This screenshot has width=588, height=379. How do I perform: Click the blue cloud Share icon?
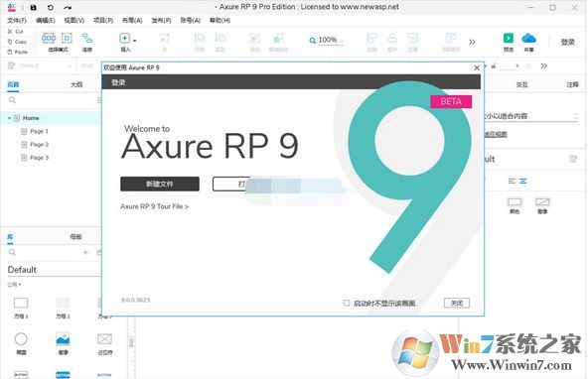pyautogui.click(x=528, y=38)
